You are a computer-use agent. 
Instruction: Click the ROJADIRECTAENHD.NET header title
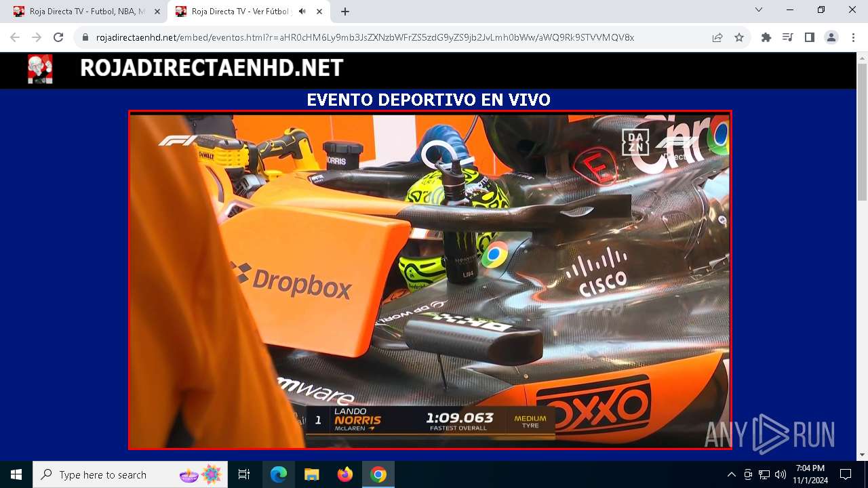click(212, 68)
